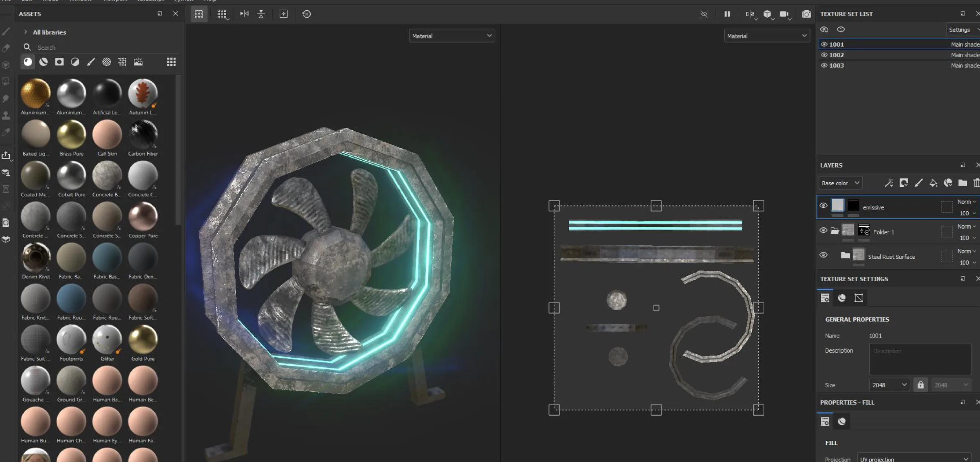Toggle visibility of texture set 1001
The image size is (980, 462).
click(824, 44)
